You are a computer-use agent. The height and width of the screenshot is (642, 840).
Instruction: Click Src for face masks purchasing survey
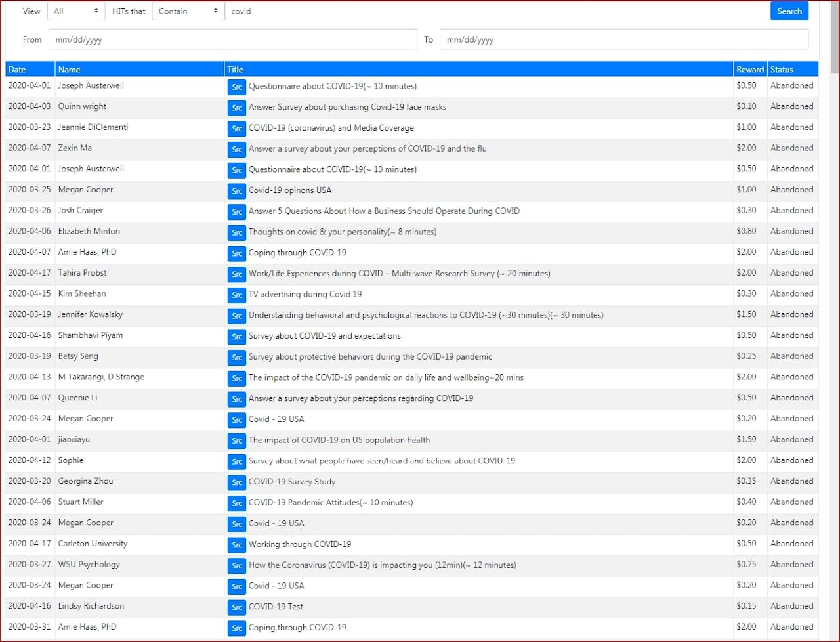point(237,107)
